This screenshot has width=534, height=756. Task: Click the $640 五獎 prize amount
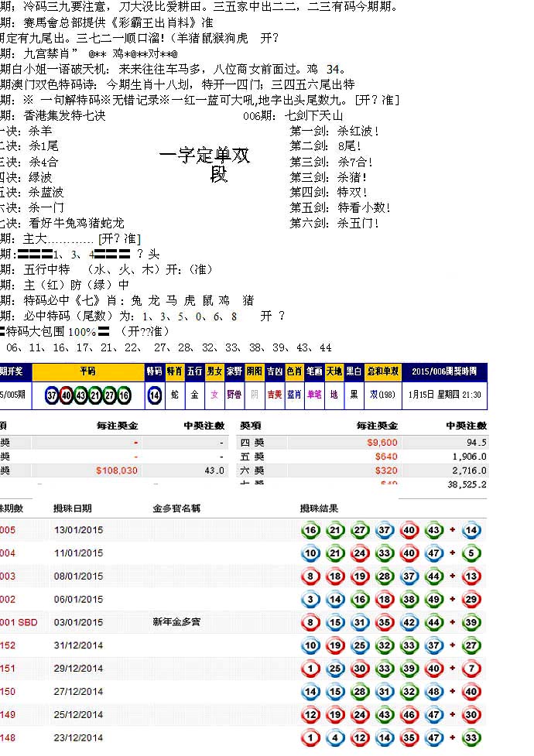pyautogui.click(x=386, y=457)
